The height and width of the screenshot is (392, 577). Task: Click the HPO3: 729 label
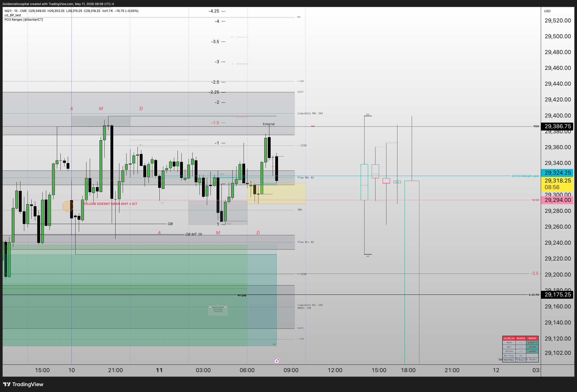(x=304, y=308)
